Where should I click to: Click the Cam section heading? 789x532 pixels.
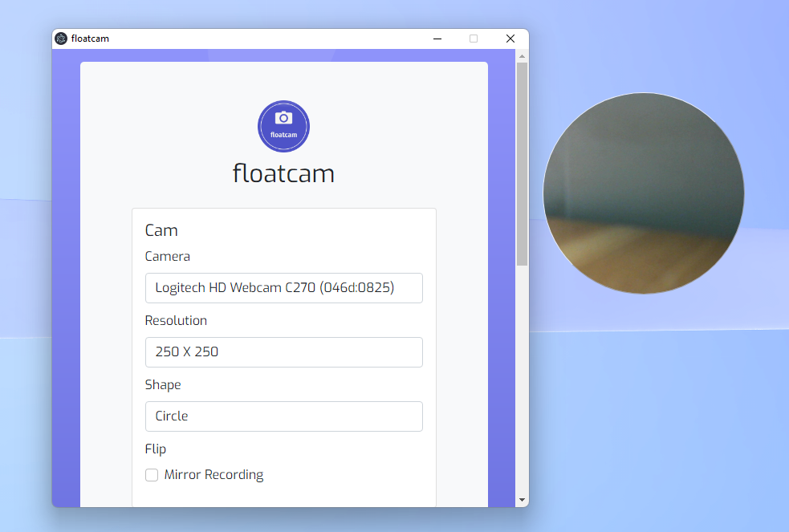161,230
